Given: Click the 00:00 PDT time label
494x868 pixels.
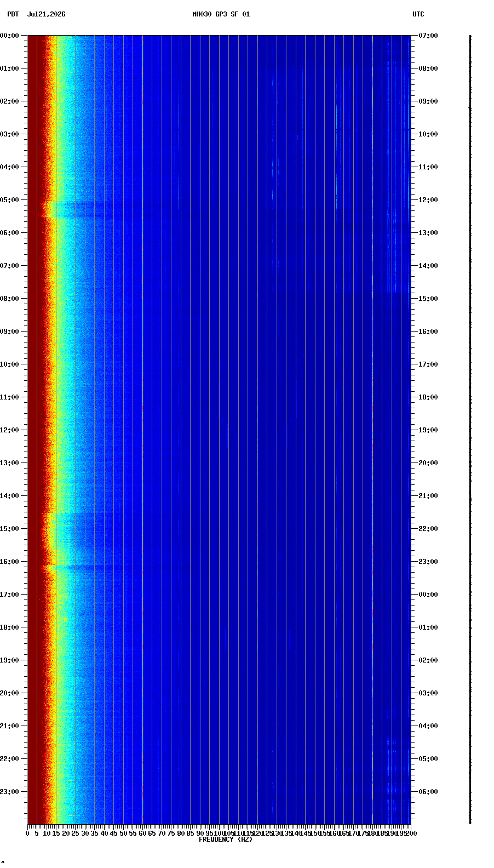Looking at the screenshot, I should (x=9, y=36).
